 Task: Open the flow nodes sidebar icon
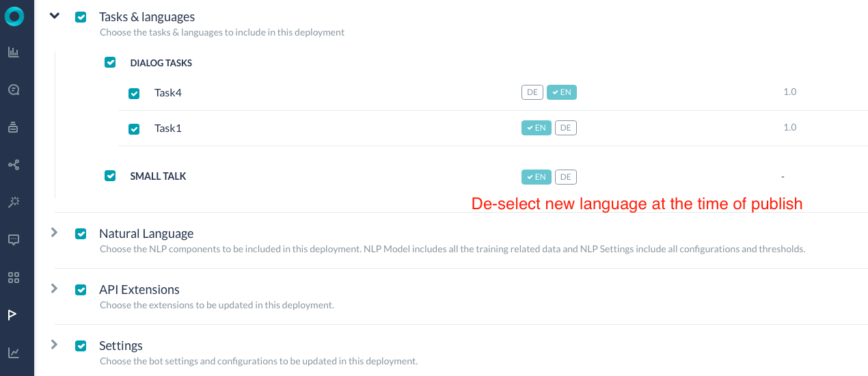14,165
